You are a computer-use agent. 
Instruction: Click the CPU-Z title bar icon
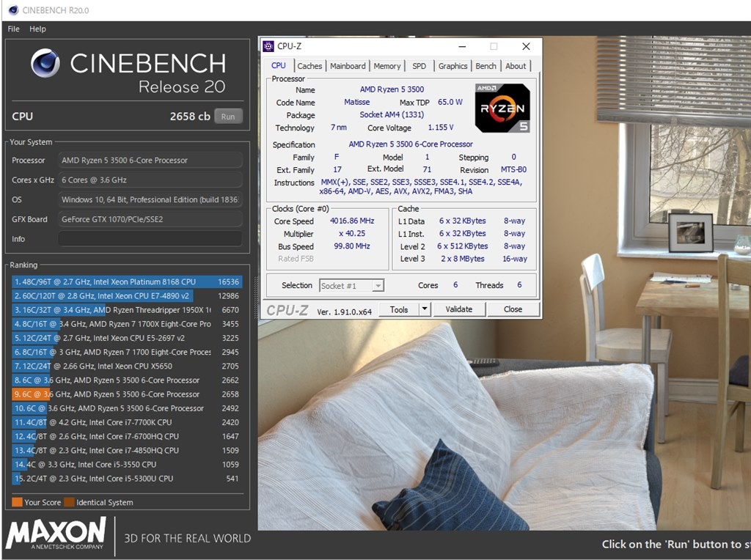[x=268, y=46]
